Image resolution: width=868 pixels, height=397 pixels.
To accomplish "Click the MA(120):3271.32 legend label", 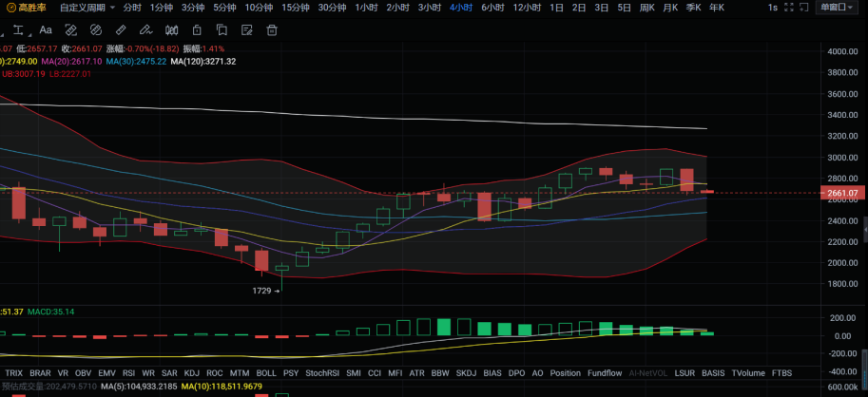I will pyautogui.click(x=203, y=62).
